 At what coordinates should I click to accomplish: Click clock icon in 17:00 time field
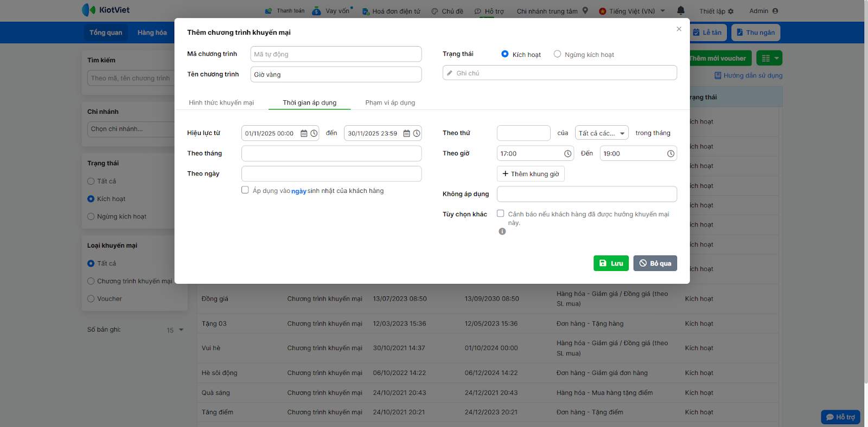pyautogui.click(x=567, y=154)
